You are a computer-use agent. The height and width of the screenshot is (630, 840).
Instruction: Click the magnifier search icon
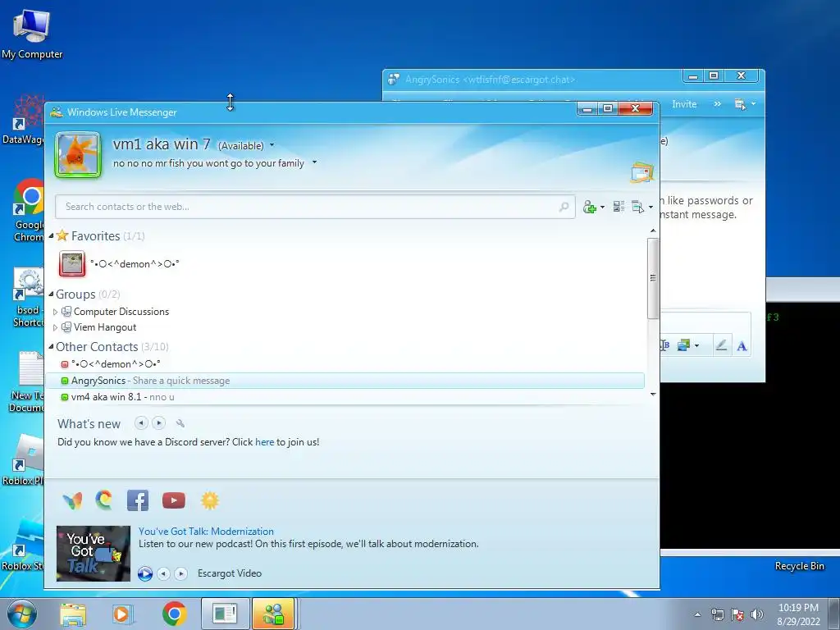click(x=564, y=207)
